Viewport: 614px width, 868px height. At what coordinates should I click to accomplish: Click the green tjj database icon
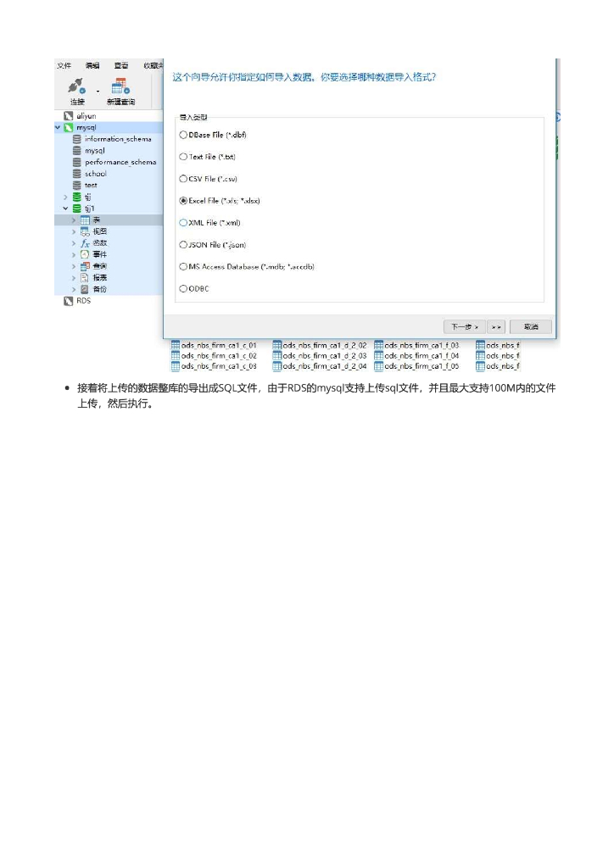[77, 197]
